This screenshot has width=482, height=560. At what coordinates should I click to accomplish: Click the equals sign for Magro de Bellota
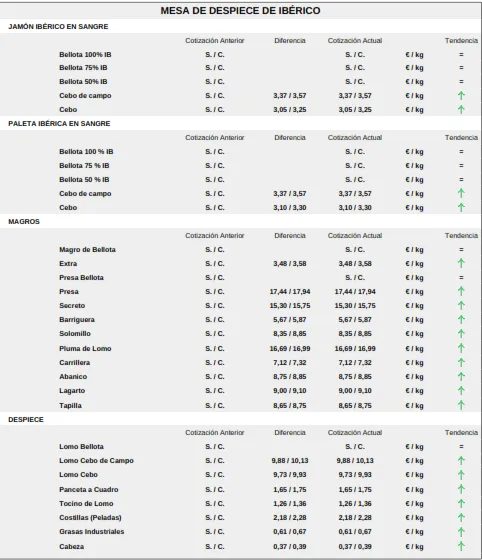point(461,250)
